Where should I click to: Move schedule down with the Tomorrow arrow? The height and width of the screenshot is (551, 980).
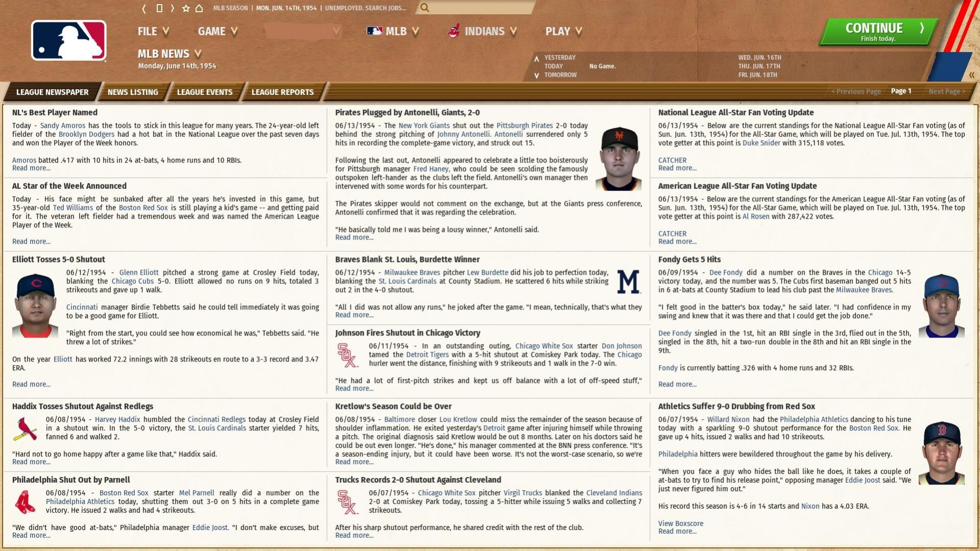(x=536, y=76)
